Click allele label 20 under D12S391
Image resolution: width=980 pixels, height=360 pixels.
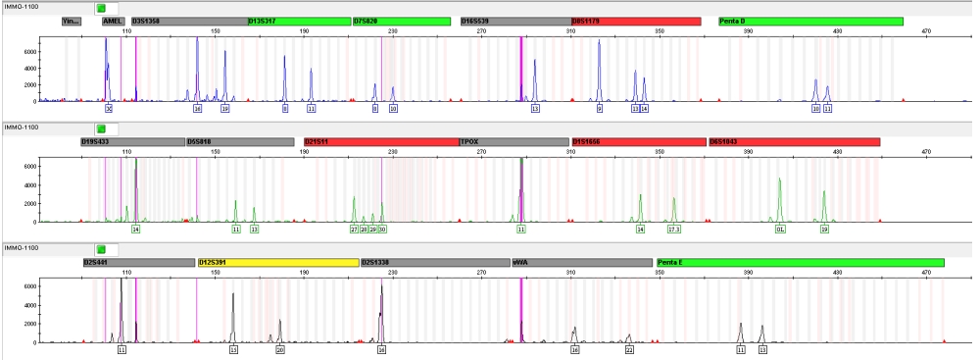280,350
